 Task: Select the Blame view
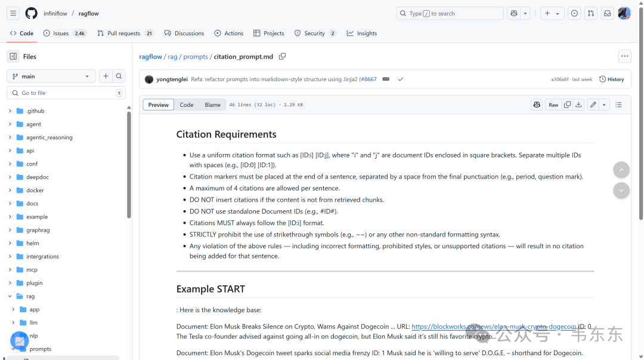tap(212, 105)
